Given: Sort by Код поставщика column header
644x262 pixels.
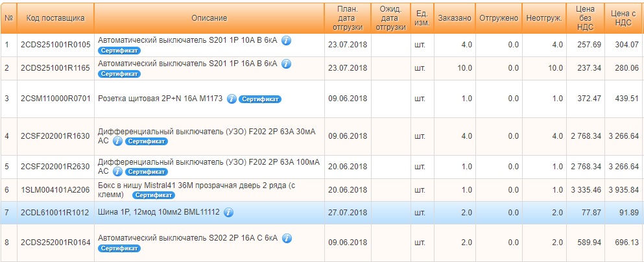Looking at the screenshot, I should point(55,18).
